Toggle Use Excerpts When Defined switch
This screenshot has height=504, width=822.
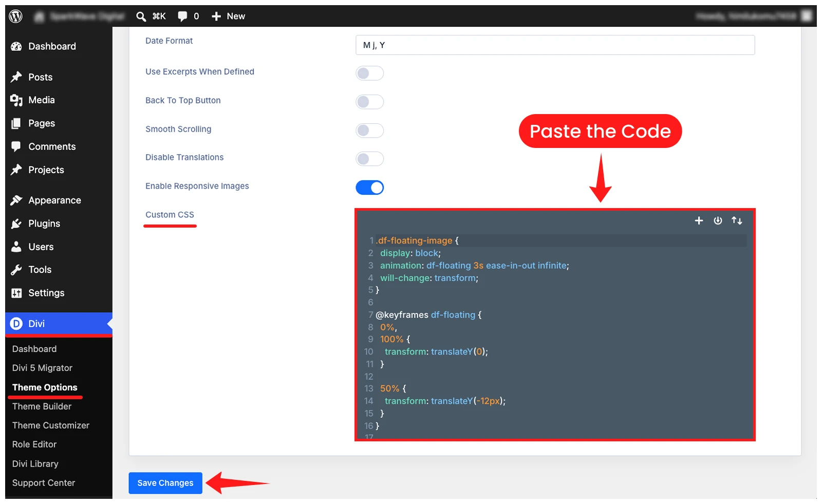click(369, 73)
